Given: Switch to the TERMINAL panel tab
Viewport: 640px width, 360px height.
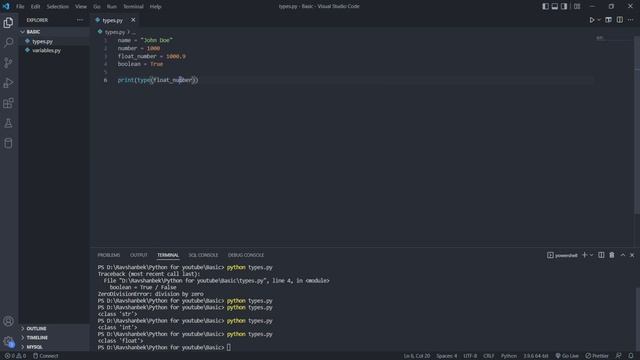Looking at the screenshot, I should pyautogui.click(x=168, y=255).
